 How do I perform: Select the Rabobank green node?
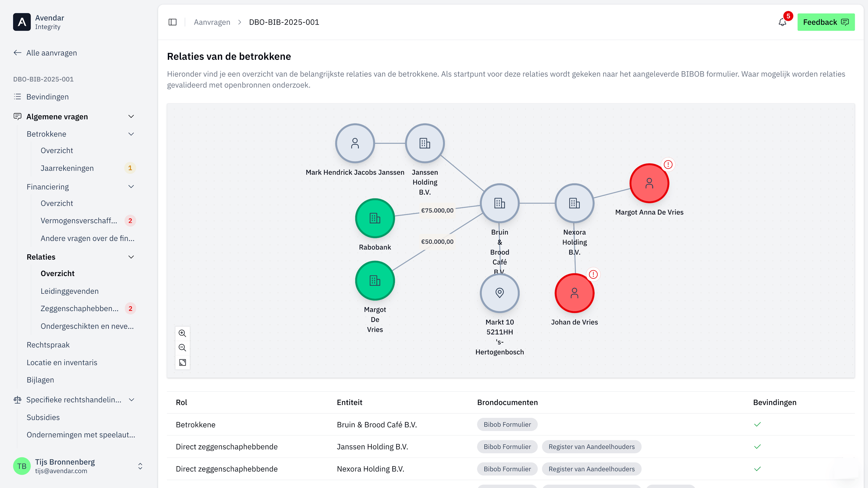375,218
